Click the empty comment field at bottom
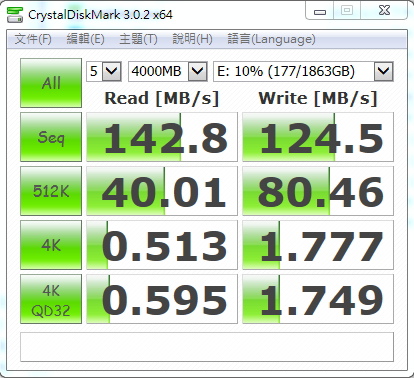The height and width of the screenshot is (378, 414). point(207,347)
